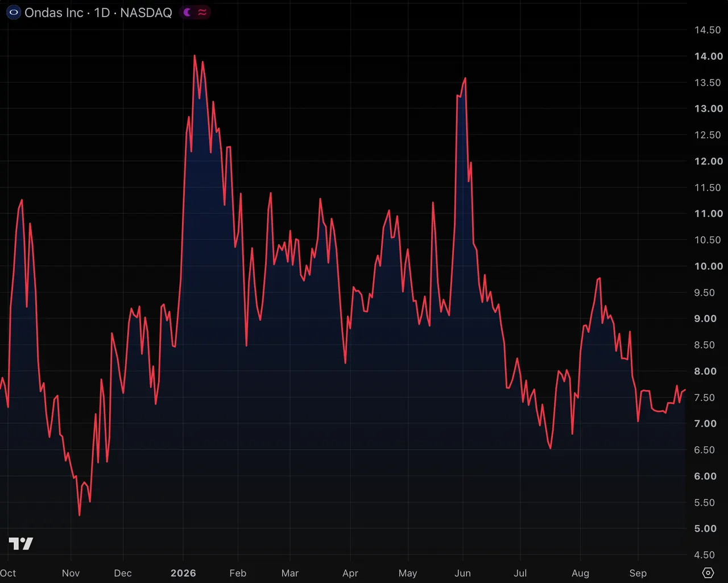
Task: Click the Nov label on time axis
Action: (71, 573)
